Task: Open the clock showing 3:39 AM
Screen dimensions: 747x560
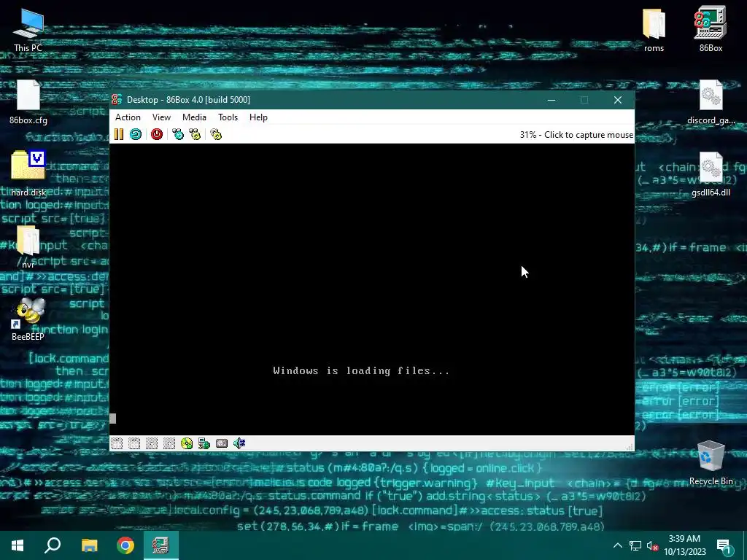Action: tap(684, 545)
